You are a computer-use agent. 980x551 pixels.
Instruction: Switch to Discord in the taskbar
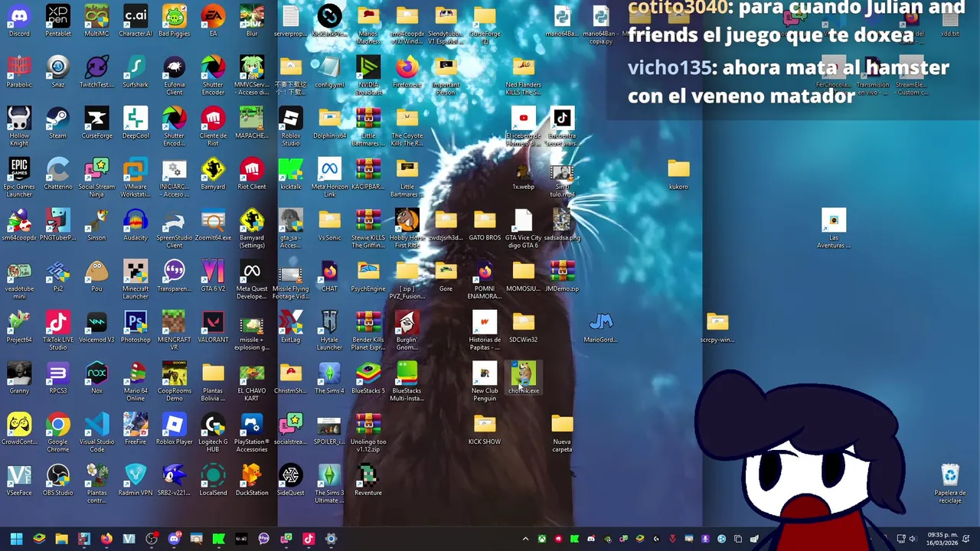(x=174, y=539)
